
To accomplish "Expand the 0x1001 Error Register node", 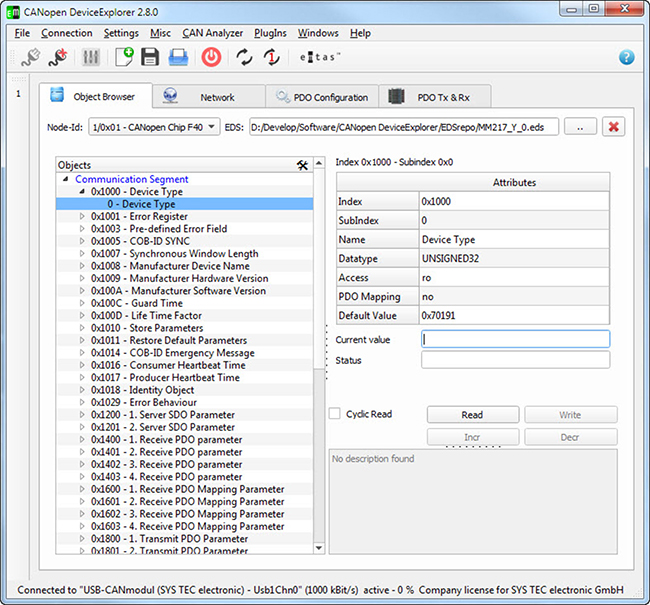I will coord(83,217).
